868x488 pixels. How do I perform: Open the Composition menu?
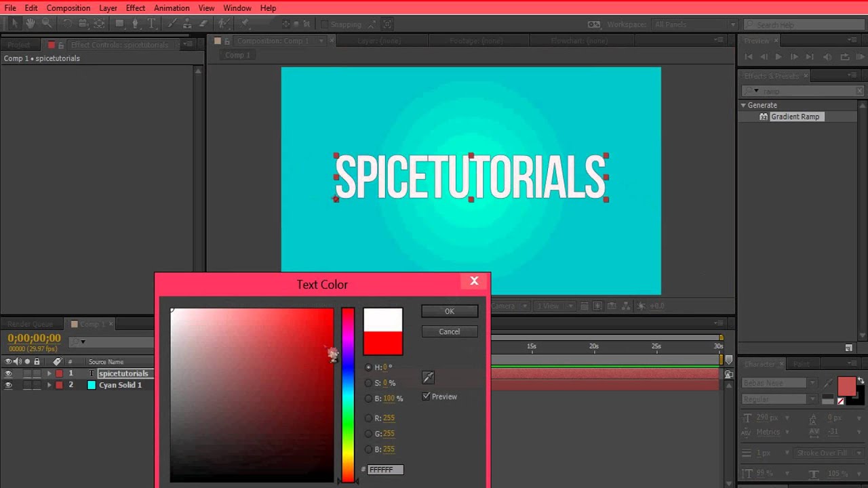point(68,8)
